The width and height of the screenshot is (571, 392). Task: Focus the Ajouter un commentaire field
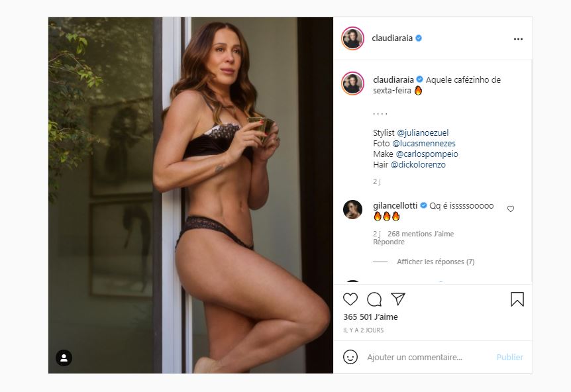(x=429, y=358)
